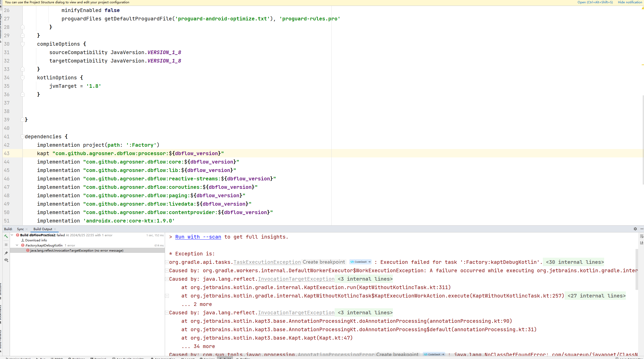Click Download info entry
This screenshot has width=644, height=359.
pos(36,240)
